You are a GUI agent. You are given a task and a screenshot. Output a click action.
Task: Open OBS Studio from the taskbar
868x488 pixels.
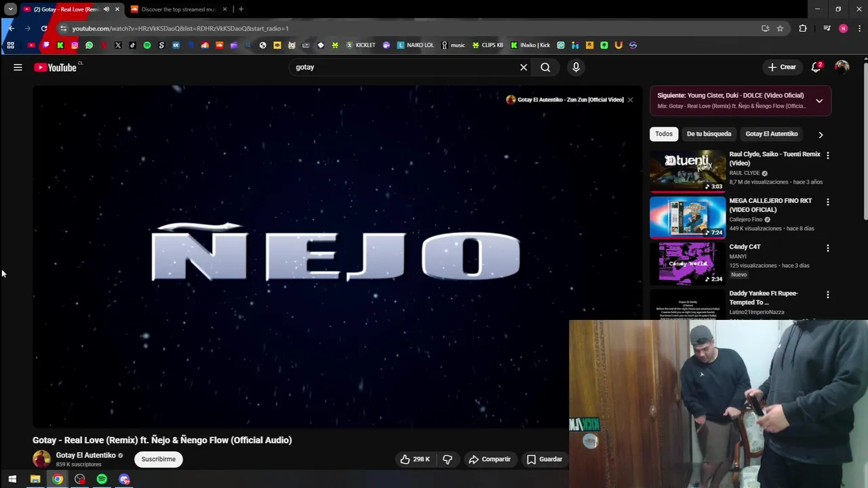coord(80,480)
